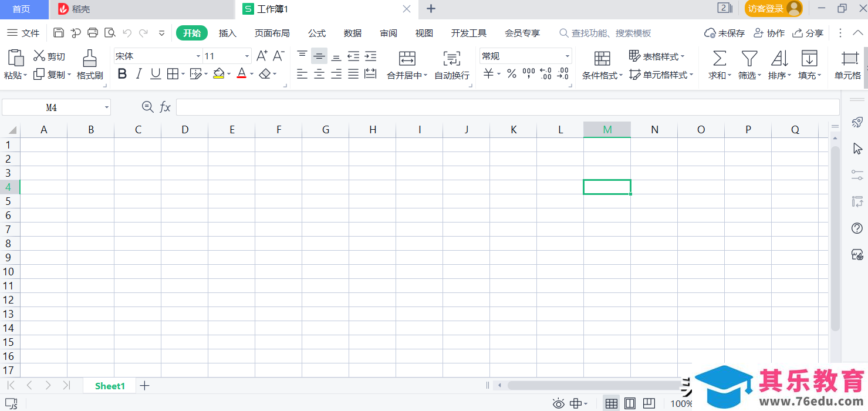This screenshot has width=868, height=411.
Task: Toggle Italic formatting
Action: click(139, 74)
